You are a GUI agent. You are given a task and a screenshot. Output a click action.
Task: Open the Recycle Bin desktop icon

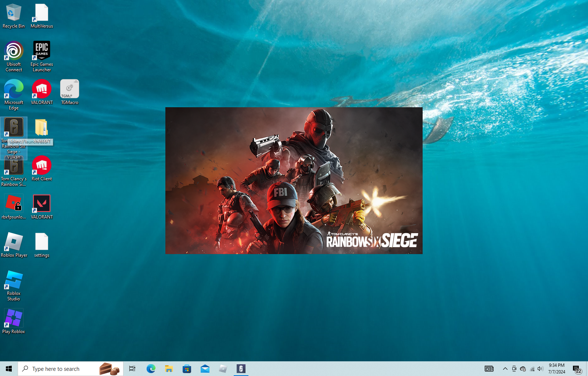14,16
